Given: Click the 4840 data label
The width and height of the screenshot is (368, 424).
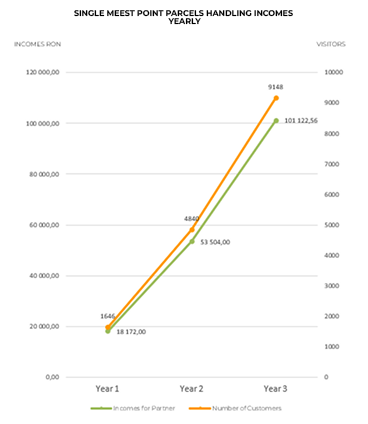Looking at the screenshot, I should (x=192, y=219).
